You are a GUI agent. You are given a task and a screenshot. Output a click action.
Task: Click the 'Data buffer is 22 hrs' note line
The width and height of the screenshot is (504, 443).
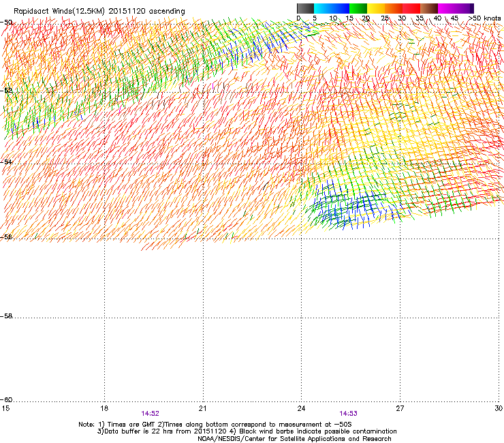(x=247, y=431)
